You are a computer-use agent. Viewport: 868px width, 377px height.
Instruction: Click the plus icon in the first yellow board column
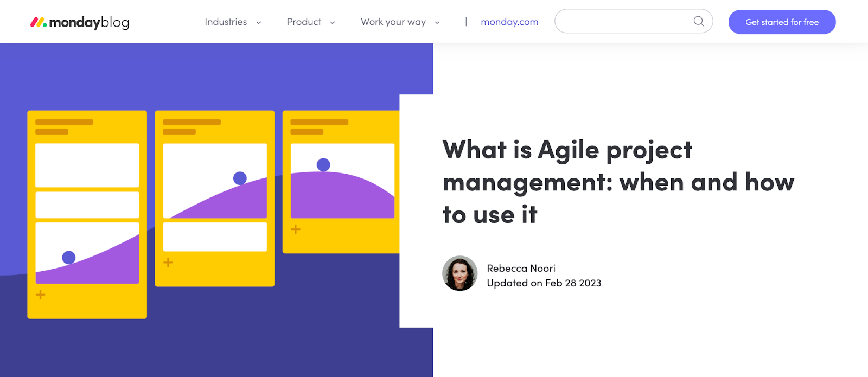[41, 295]
